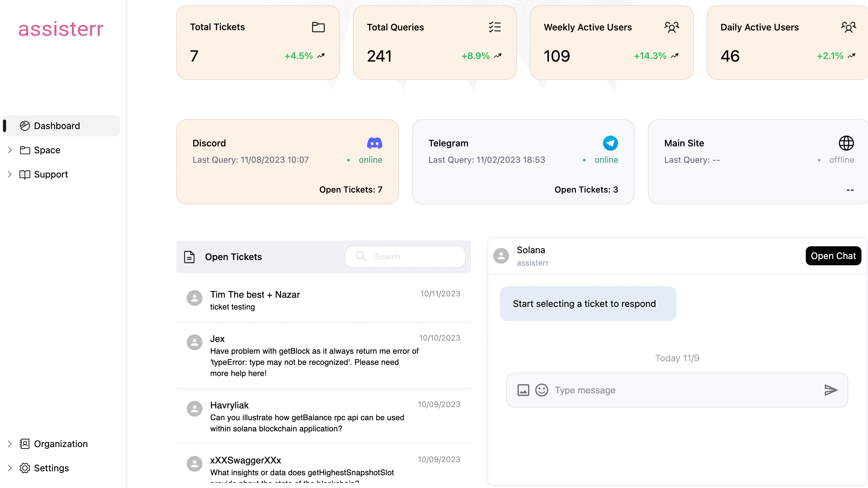Click the Discord logo icon
The width and height of the screenshot is (868, 488).
374,143
